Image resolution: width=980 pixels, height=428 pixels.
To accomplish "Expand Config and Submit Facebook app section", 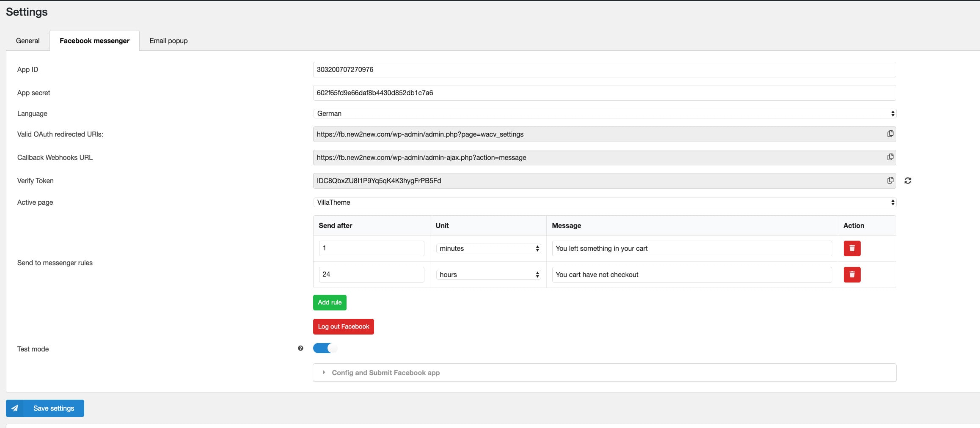I will pyautogui.click(x=385, y=373).
